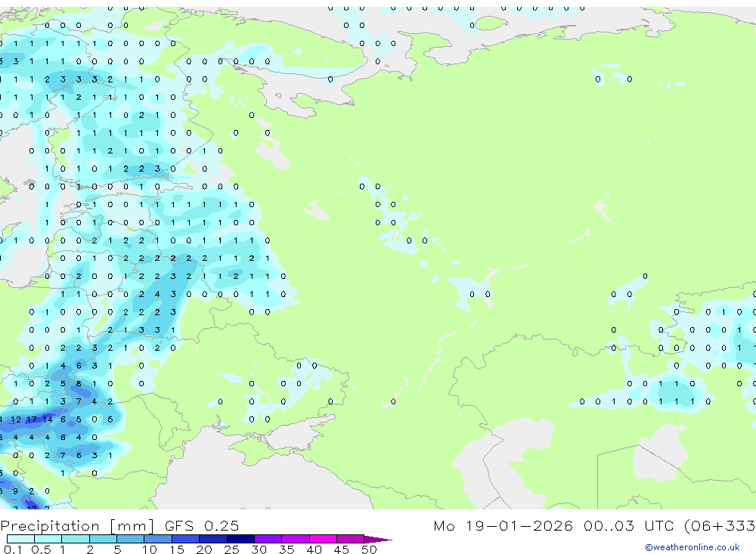The image size is (756, 554).
Task: Click the date 'Mo 19-01-2026'
Action: click(x=503, y=525)
